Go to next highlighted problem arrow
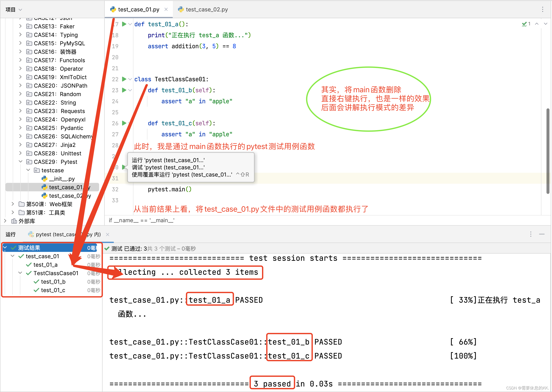 point(546,24)
